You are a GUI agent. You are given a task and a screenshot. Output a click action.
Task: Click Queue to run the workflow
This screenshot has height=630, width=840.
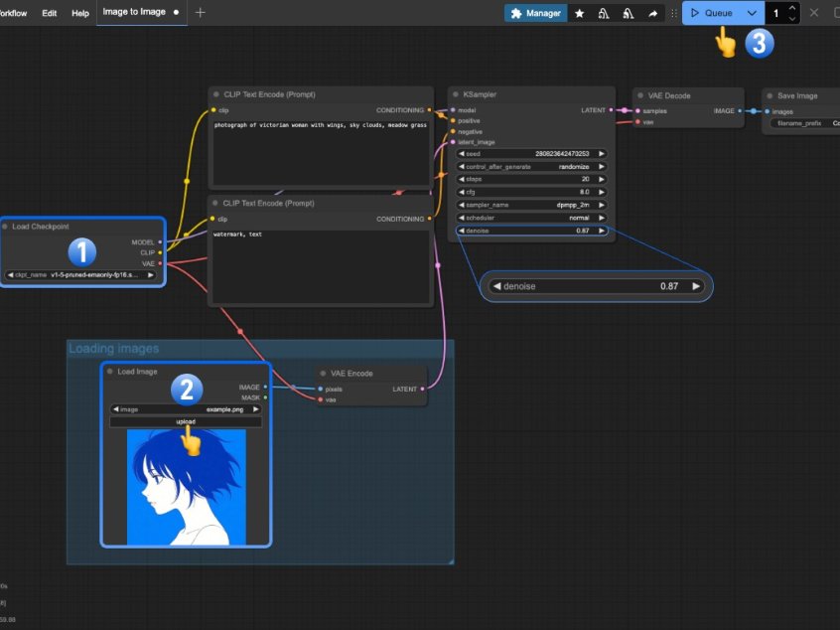713,13
